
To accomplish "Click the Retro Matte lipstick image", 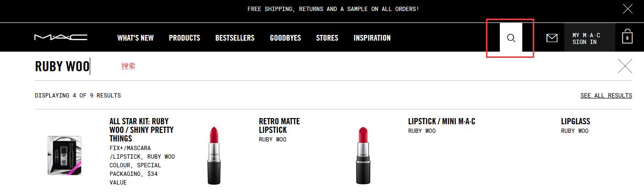I will pos(214,155).
